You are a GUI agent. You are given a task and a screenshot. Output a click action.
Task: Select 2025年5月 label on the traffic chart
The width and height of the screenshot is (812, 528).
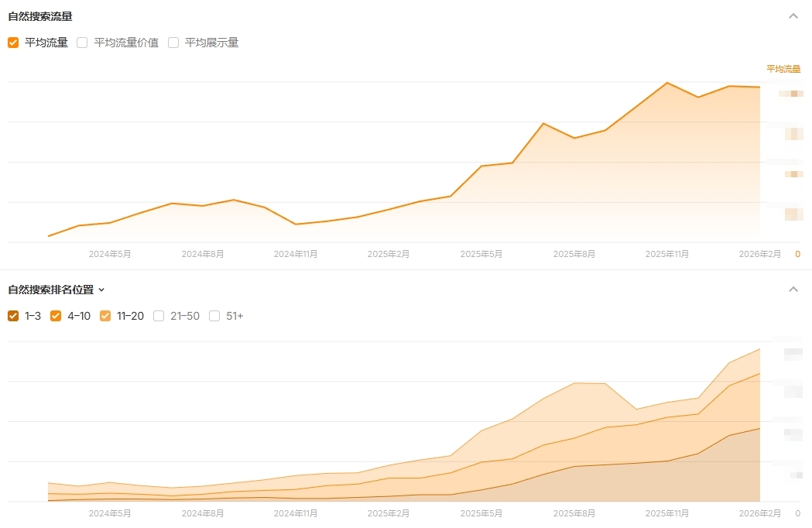point(481,254)
